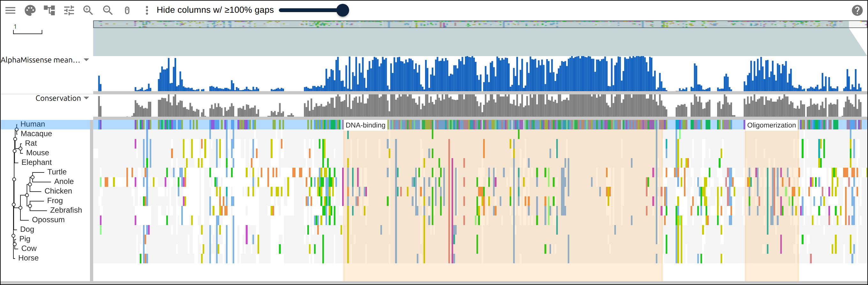Open the hamburger main menu
This screenshot has height=285, width=868.
[x=11, y=10]
